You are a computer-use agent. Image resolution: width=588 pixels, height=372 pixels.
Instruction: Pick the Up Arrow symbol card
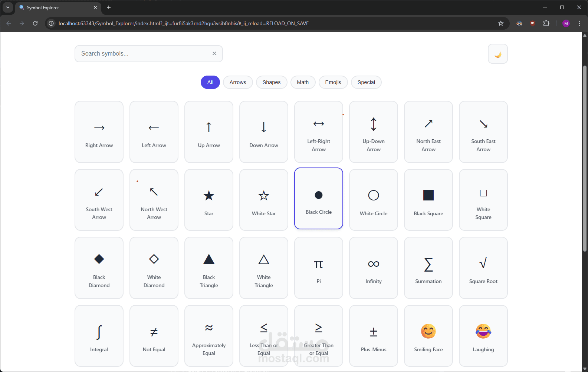pyautogui.click(x=209, y=132)
